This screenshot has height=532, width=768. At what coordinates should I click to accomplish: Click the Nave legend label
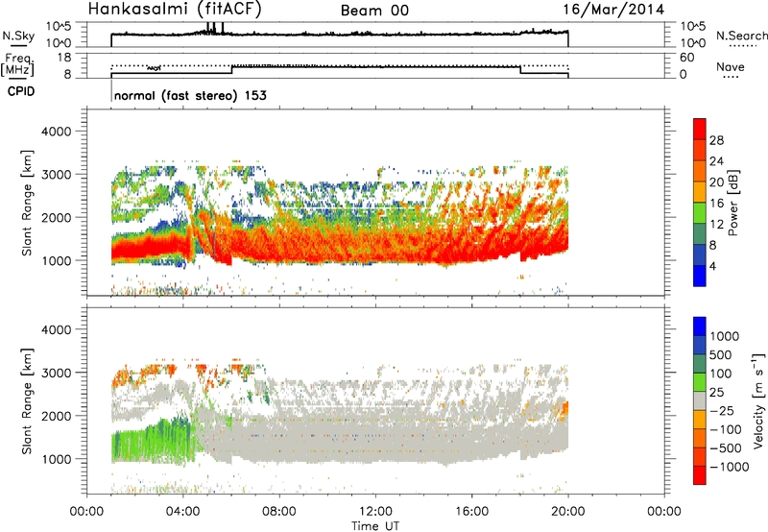tap(731, 66)
